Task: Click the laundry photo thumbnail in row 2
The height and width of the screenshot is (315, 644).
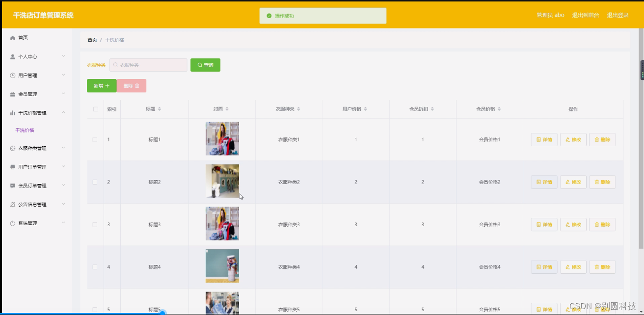Action: tap(222, 182)
